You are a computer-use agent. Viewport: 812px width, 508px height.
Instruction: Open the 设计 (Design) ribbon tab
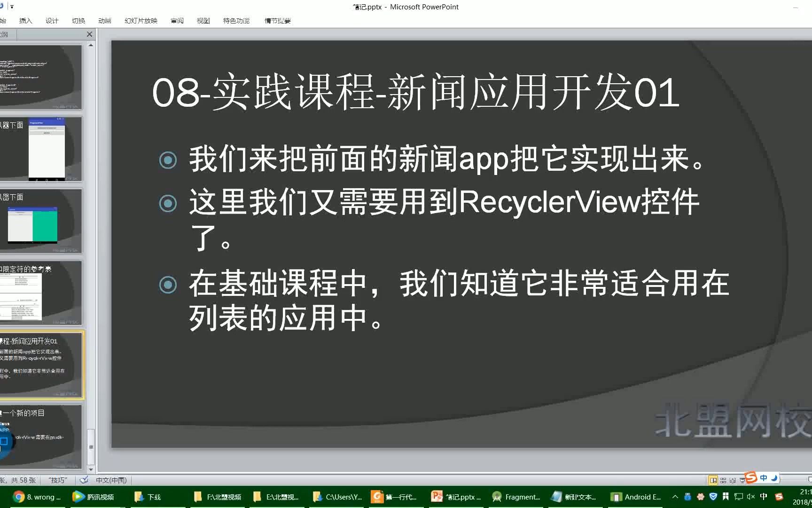[x=52, y=21]
